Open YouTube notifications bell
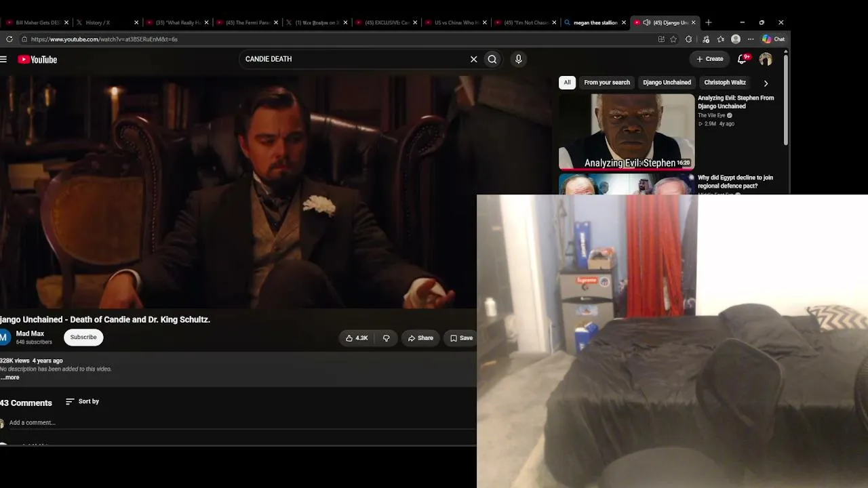The image size is (868, 488). pos(742,60)
